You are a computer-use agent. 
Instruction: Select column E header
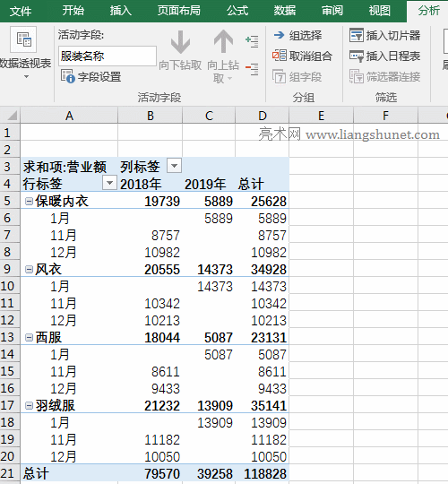coord(321,116)
